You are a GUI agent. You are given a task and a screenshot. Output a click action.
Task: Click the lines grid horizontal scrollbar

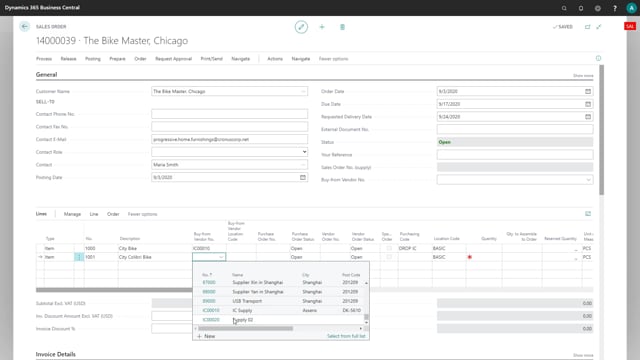[x=114, y=290]
